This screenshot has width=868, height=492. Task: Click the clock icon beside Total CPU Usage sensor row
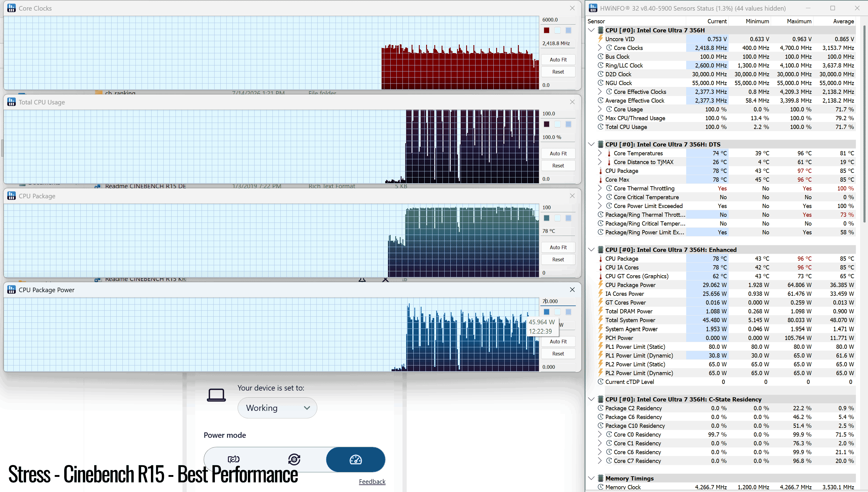tap(600, 127)
